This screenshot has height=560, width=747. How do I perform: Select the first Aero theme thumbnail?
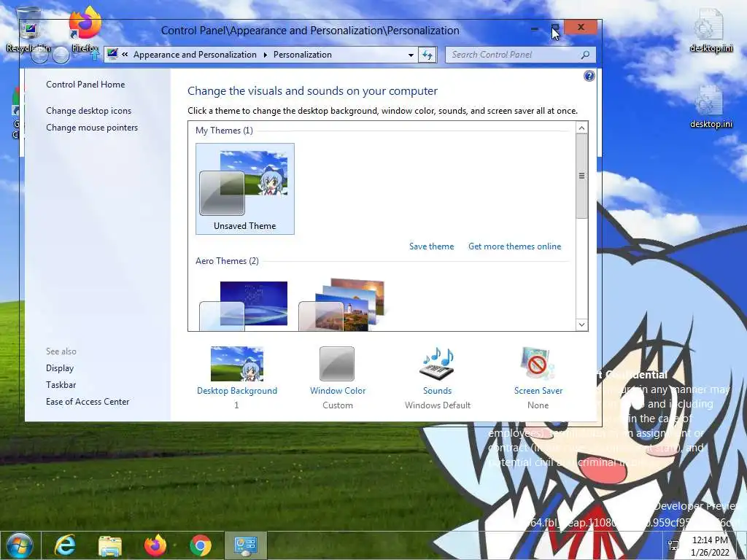(x=244, y=305)
